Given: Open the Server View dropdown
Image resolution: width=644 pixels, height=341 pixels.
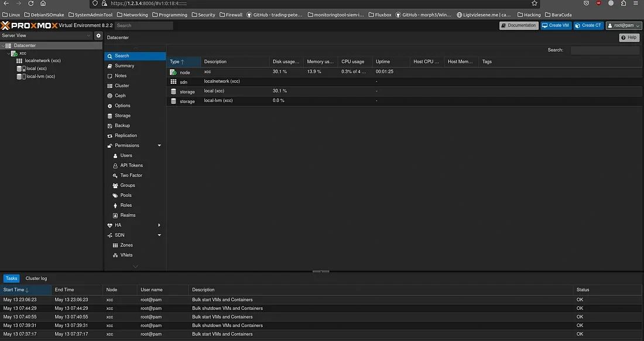Looking at the screenshot, I should [47, 36].
